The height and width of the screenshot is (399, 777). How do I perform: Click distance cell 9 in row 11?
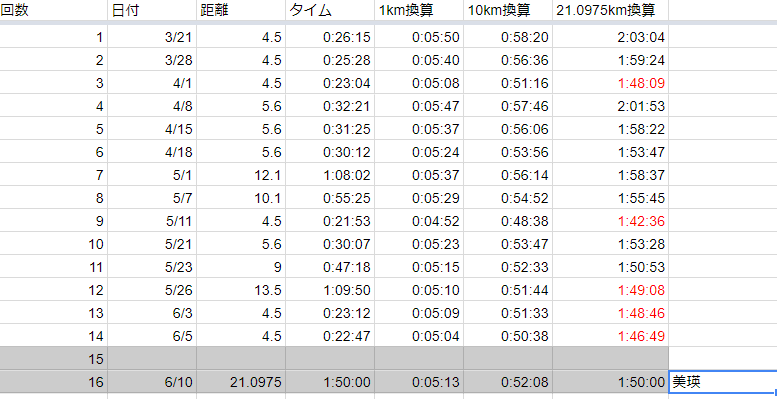(241, 267)
